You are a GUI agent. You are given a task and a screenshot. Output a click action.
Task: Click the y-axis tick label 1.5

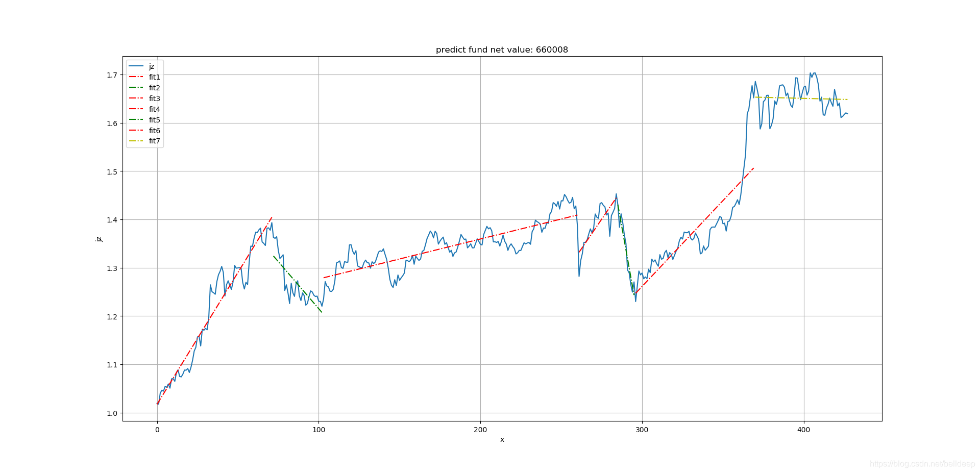(x=112, y=172)
